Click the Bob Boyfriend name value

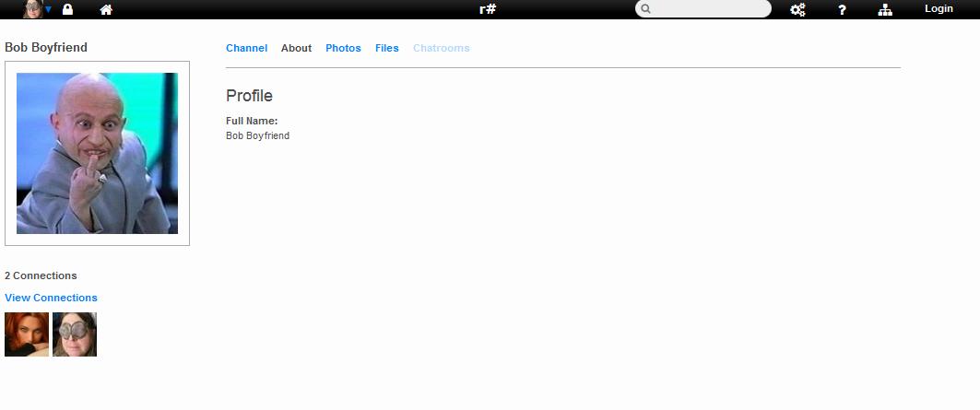click(x=257, y=135)
